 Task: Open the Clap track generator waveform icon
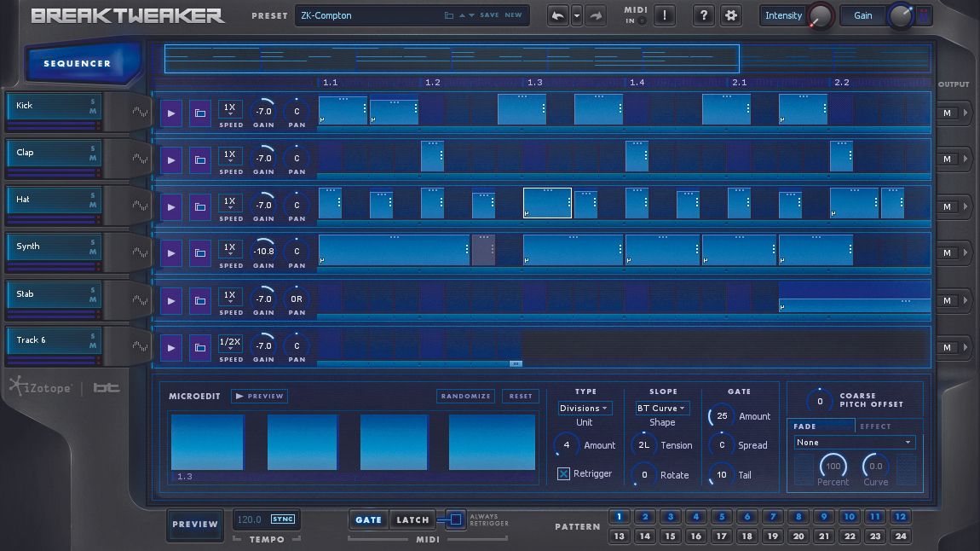tap(140, 159)
